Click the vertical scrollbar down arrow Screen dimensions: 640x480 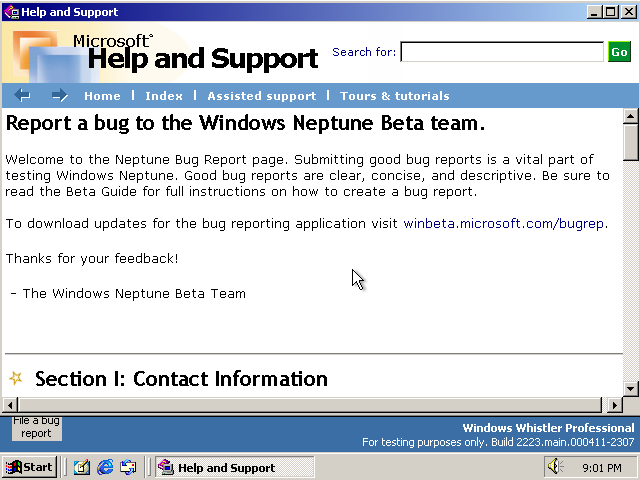click(x=630, y=388)
